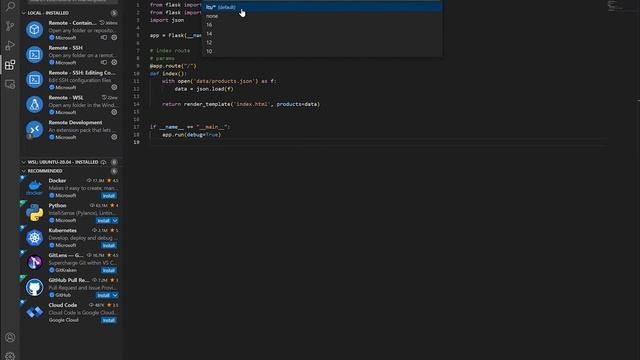This screenshot has height=360, width=640.
Task: Open the Search view in activity bar
Action: click(10, 6)
